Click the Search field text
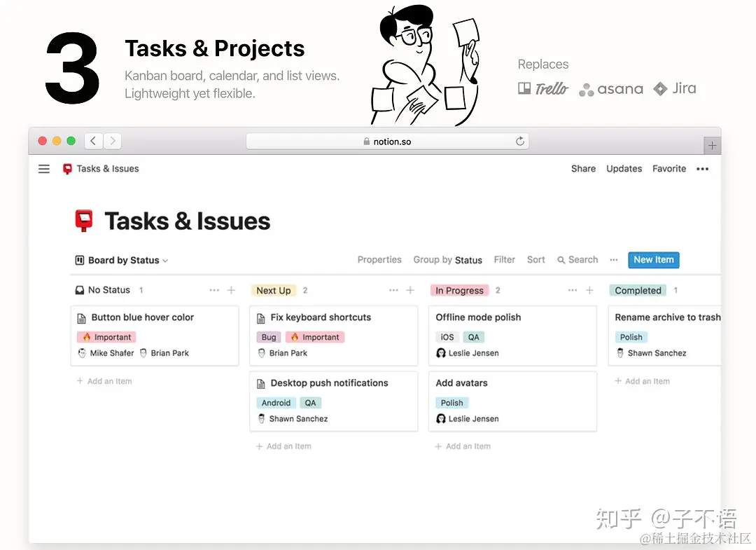 [x=583, y=259]
